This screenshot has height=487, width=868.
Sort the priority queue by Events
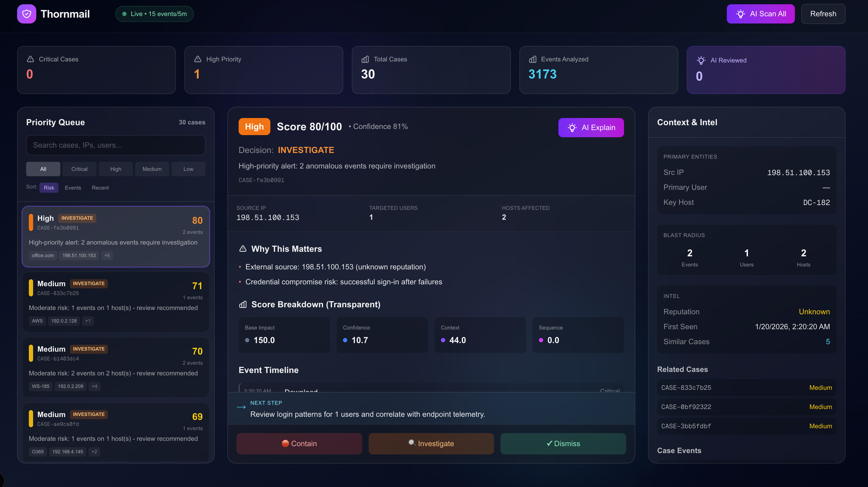pyautogui.click(x=73, y=188)
